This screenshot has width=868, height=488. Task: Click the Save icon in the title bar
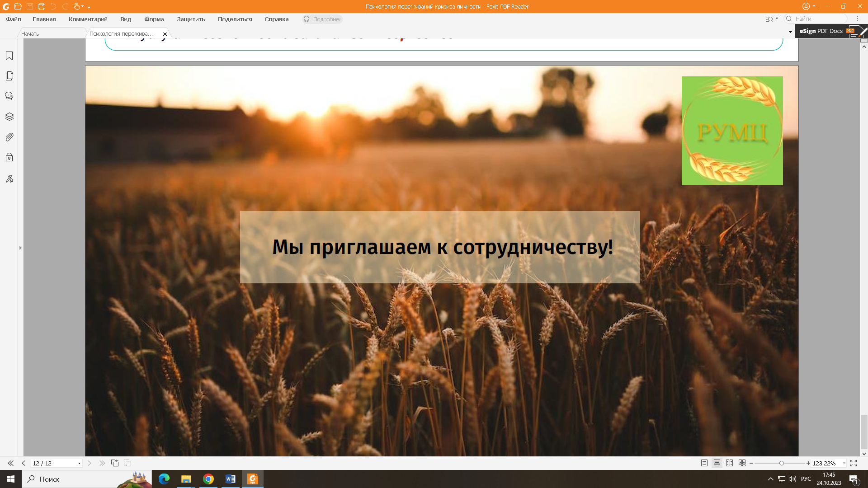click(30, 6)
